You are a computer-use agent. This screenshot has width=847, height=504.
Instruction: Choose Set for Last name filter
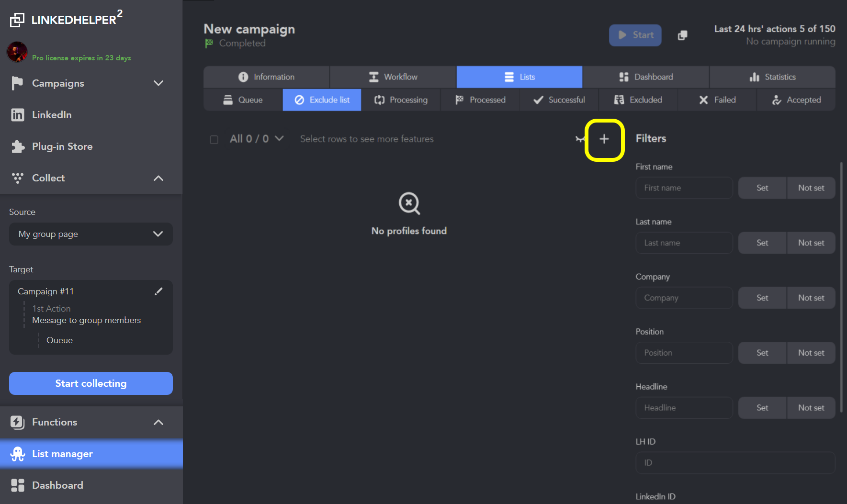[x=762, y=243]
